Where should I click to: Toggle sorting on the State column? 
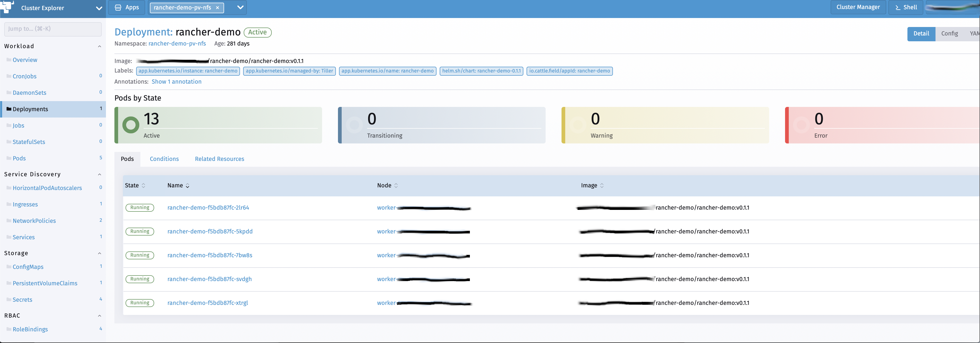pyautogui.click(x=143, y=185)
